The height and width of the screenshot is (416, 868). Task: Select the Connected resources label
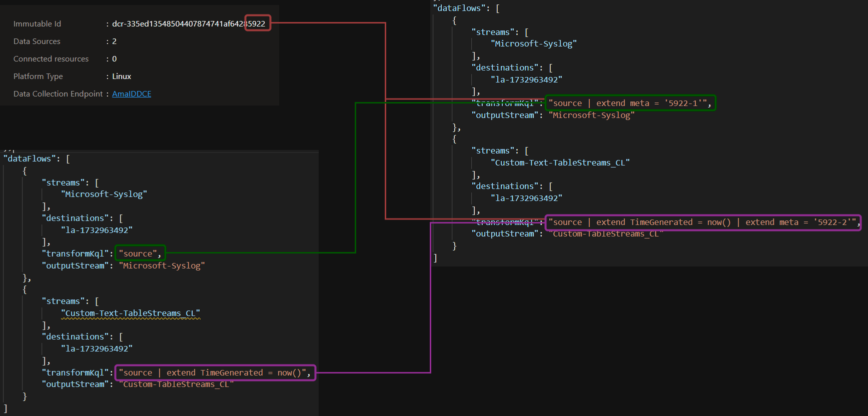tap(51, 59)
